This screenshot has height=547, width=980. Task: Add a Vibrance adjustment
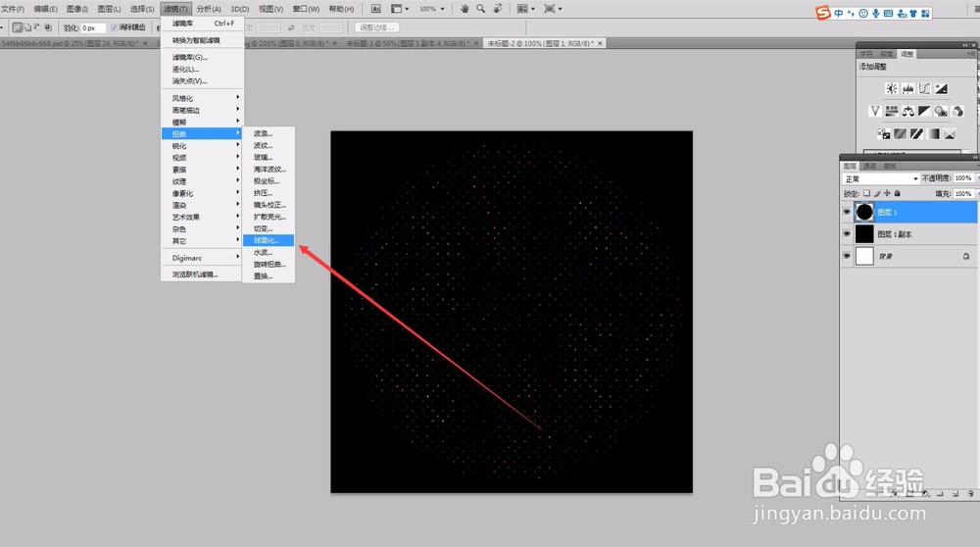[x=875, y=112]
